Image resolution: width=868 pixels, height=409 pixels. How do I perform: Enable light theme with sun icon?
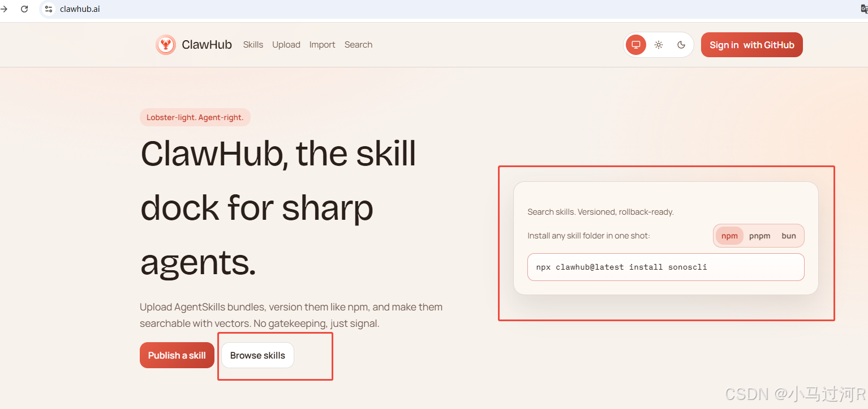[659, 45]
